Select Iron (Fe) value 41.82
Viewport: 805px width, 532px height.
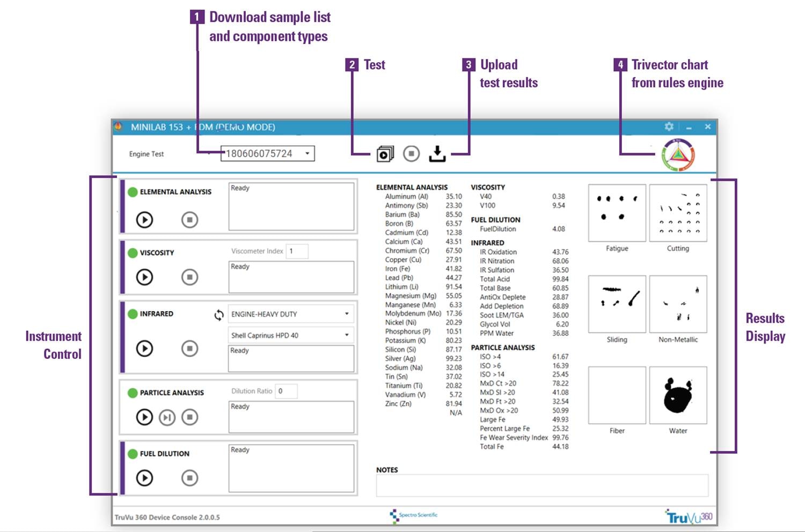click(x=453, y=269)
